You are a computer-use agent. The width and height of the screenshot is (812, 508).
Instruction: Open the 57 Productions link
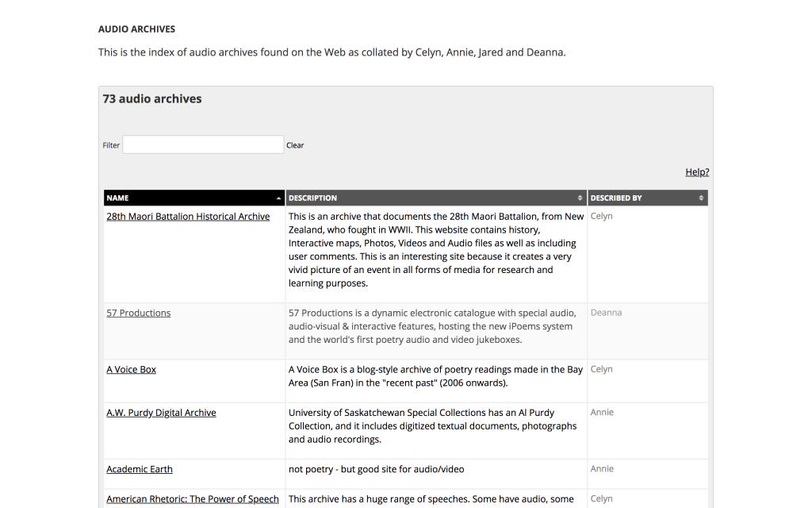tap(138, 313)
